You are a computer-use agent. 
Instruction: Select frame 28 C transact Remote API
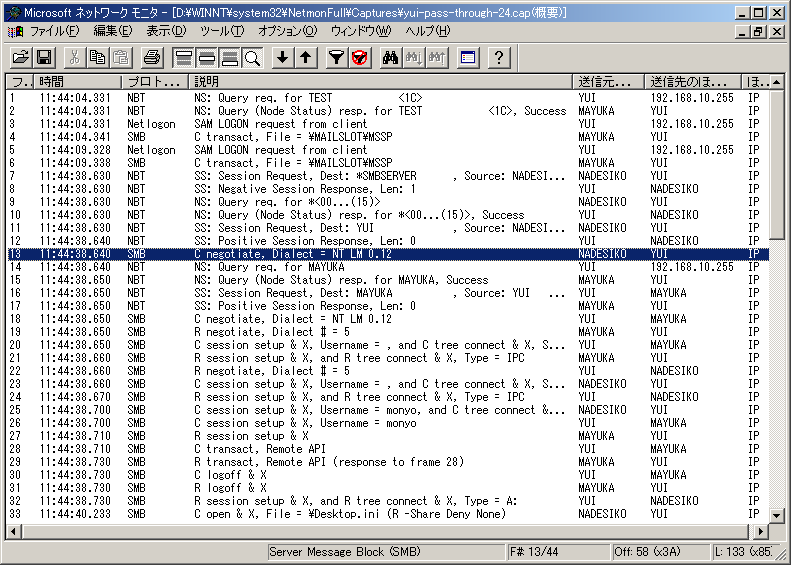tap(387, 449)
